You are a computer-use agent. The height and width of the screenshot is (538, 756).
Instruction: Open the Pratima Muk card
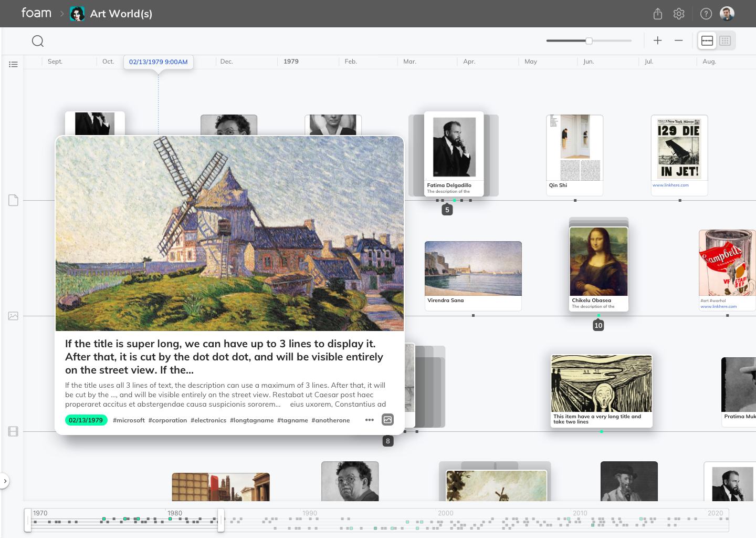click(739, 391)
